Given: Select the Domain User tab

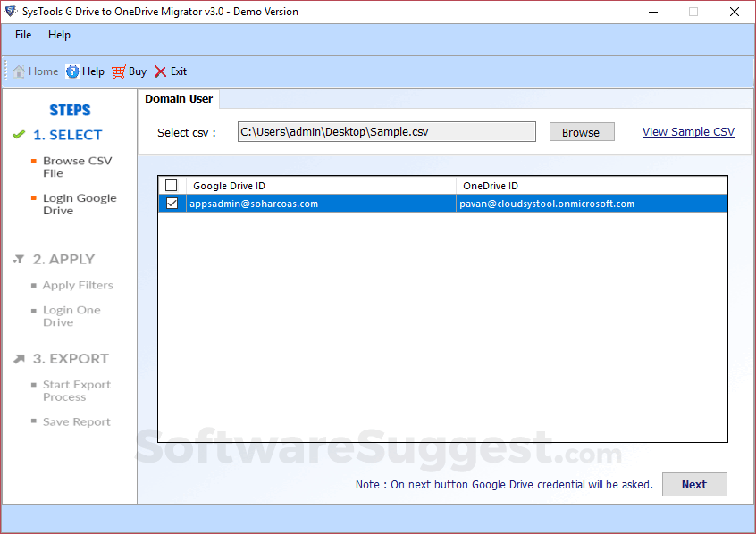Looking at the screenshot, I should (x=179, y=99).
